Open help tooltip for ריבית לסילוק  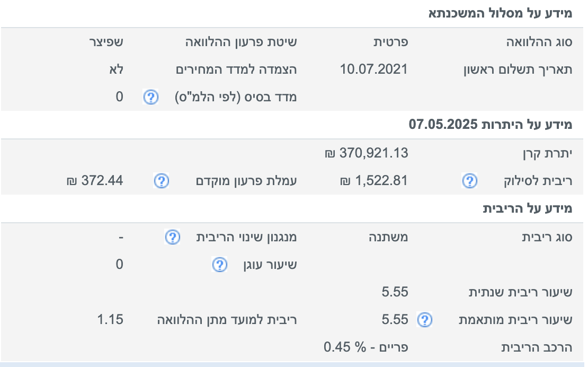[469, 181]
